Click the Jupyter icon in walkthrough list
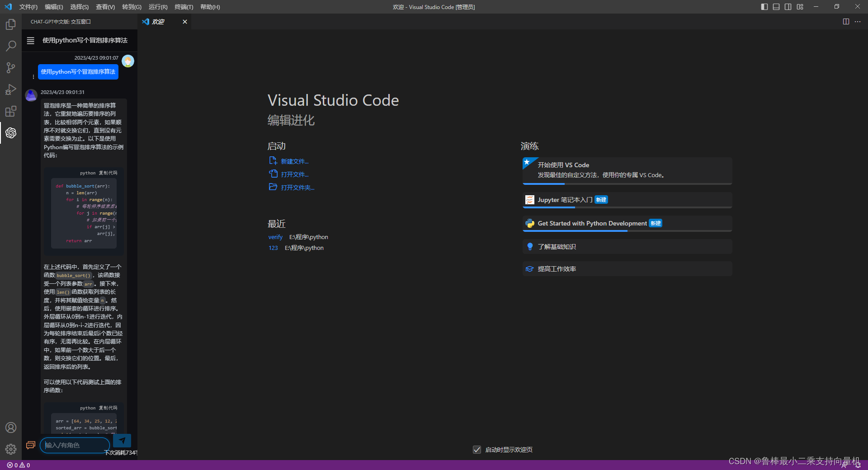The height and width of the screenshot is (470, 868). 530,200
